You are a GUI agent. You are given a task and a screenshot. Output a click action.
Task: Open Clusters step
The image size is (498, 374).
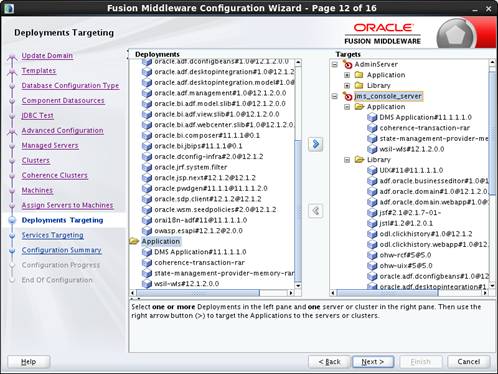[36, 161]
